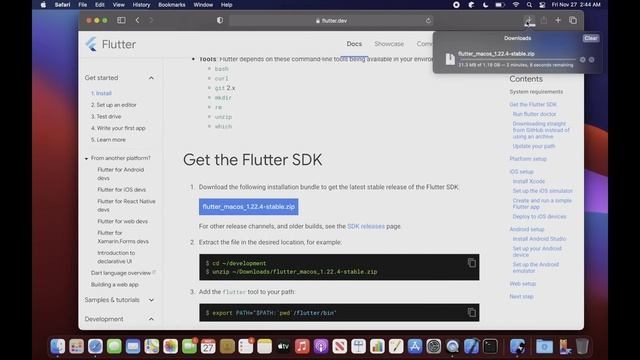Open Calendar from the Dock

point(208,347)
